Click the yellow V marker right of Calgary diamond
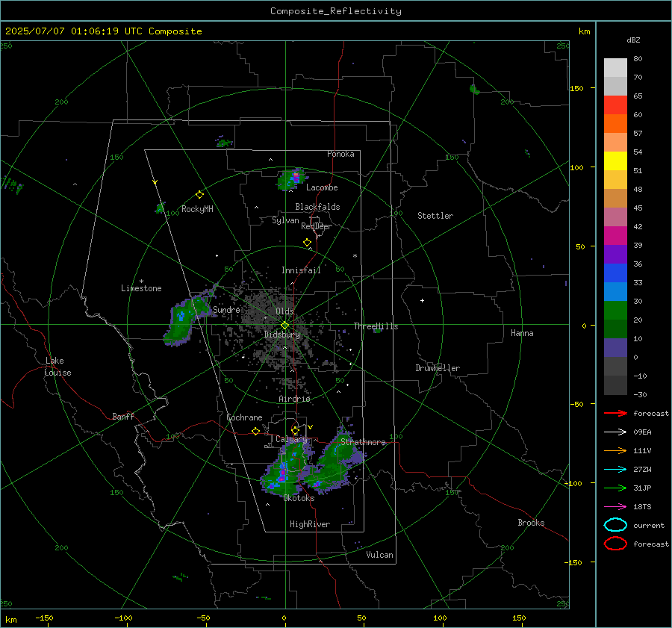Image resolution: width=672 pixels, height=628 pixels. tap(310, 427)
